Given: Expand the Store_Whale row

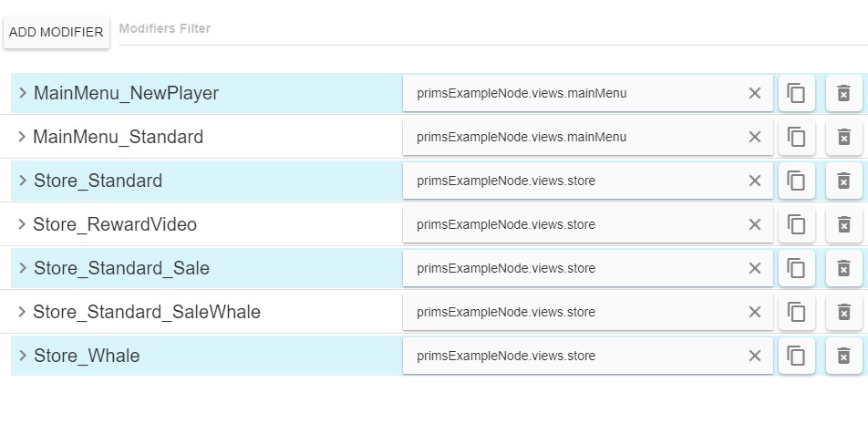Looking at the screenshot, I should (22, 356).
